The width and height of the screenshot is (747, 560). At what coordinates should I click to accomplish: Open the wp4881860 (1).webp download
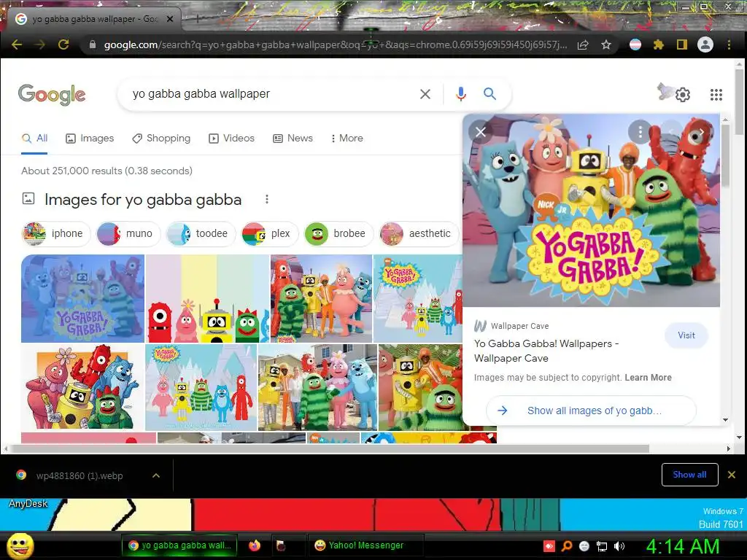tap(79, 475)
